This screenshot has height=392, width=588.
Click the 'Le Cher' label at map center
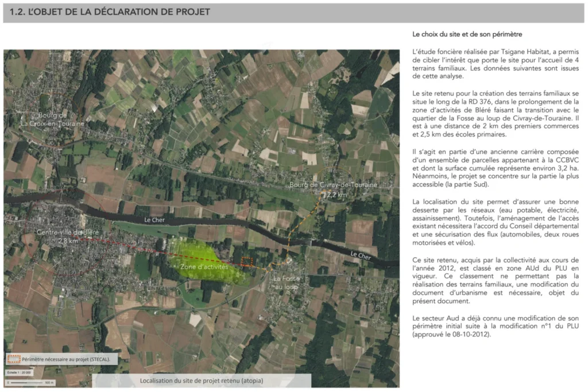click(154, 220)
